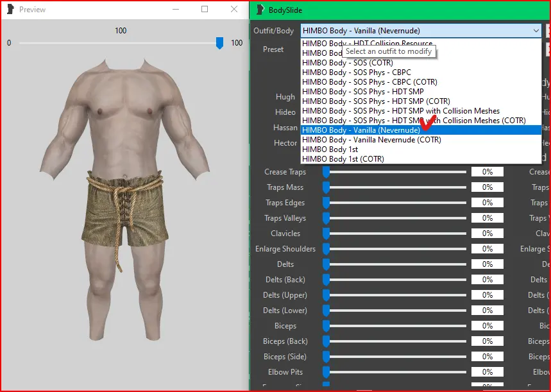Focus the Traps Mass percentage field

coord(487,187)
